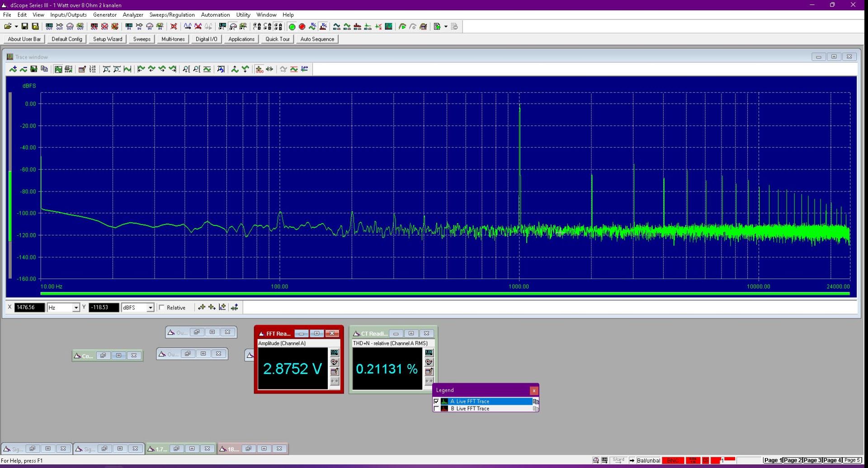
Task: Click the red circle stop button
Action: pyautogui.click(x=302, y=27)
